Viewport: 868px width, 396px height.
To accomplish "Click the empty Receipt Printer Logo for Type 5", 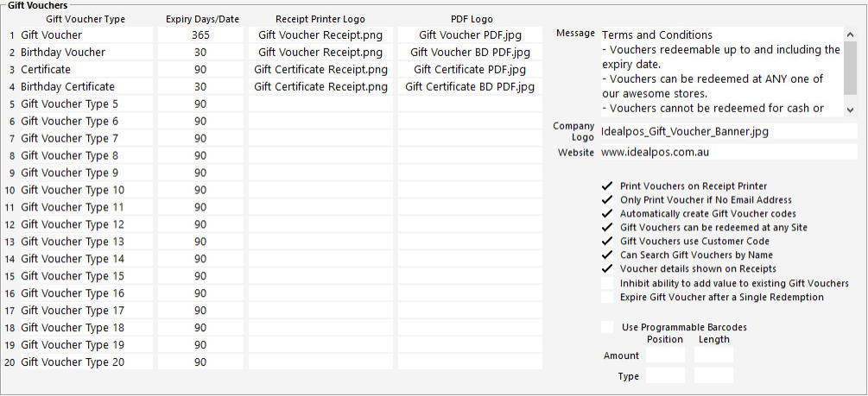I will coord(320,104).
